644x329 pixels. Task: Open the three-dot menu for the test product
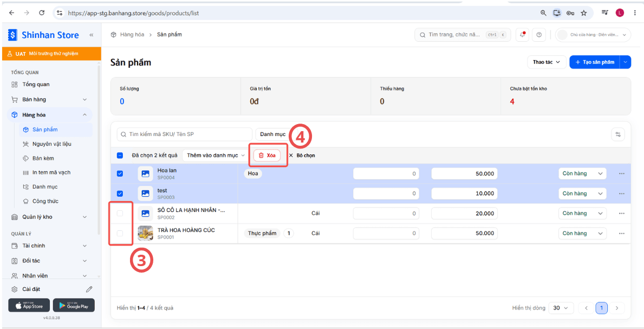coord(621,193)
